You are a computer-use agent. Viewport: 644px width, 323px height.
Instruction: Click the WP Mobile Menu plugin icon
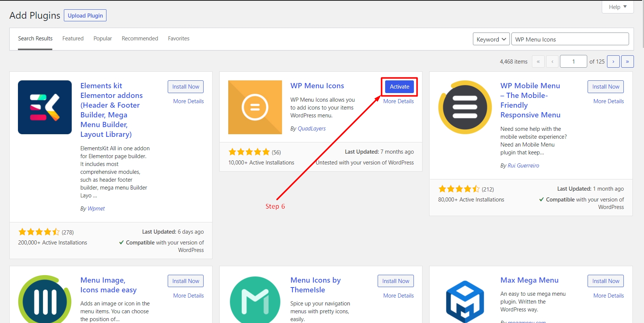click(465, 107)
